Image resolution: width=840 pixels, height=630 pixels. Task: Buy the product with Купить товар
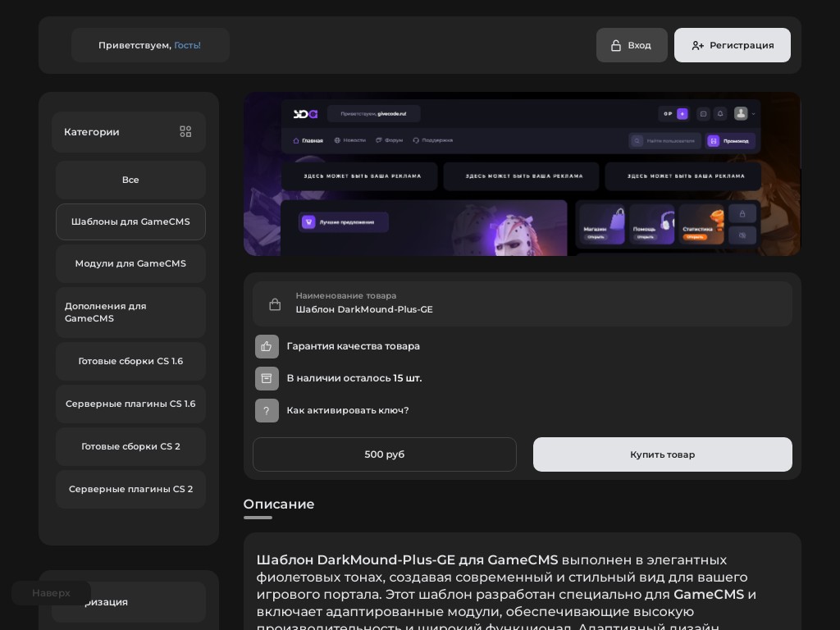coord(662,454)
